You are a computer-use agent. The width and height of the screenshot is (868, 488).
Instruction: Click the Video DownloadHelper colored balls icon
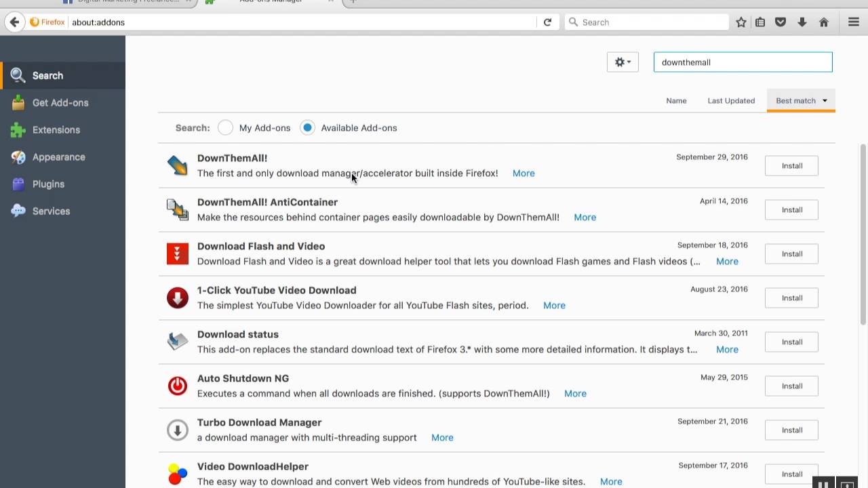click(x=177, y=474)
